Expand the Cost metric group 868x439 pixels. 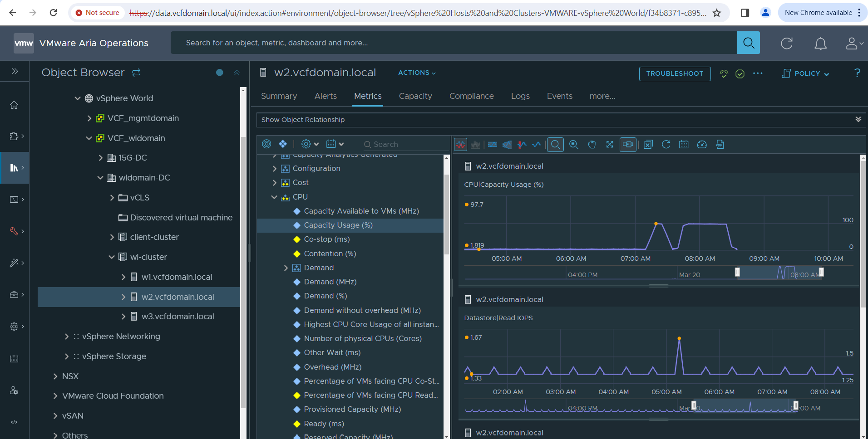point(274,183)
